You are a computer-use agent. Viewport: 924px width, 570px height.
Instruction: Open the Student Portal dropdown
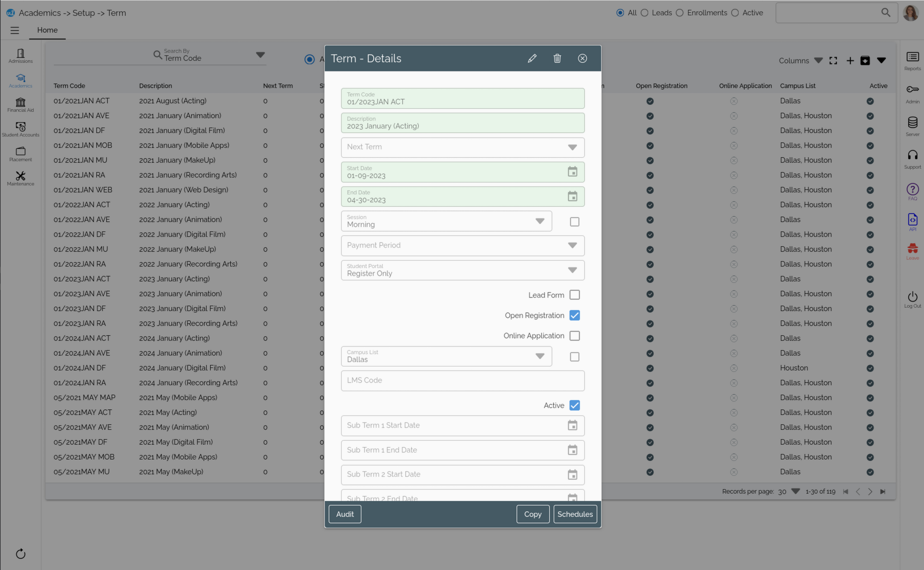(572, 270)
